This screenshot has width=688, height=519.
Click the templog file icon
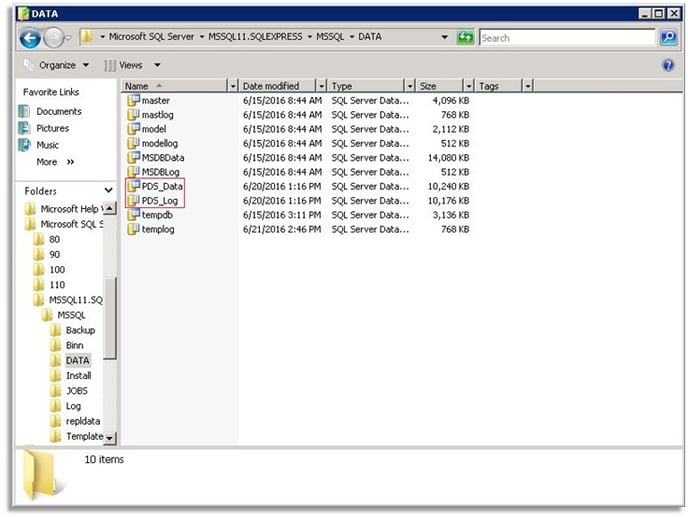(133, 229)
